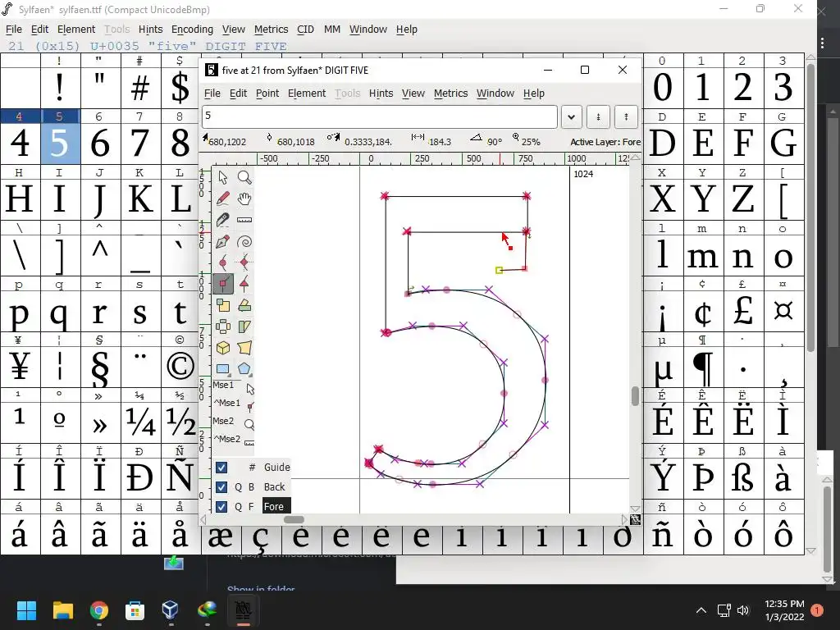Select the HV Curve point tool
This screenshot has height=630, width=840.
244,262
